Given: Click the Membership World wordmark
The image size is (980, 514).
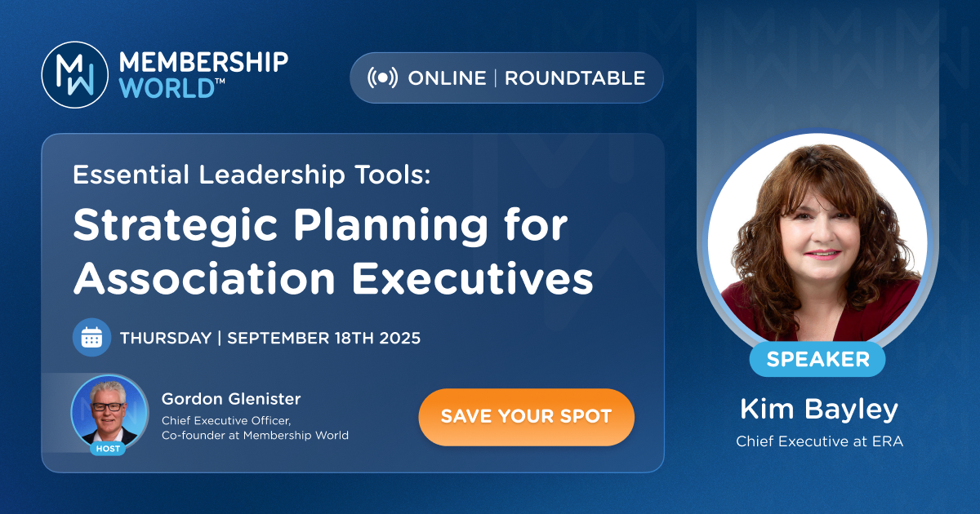Looking at the screenshot, I should 204,75.
